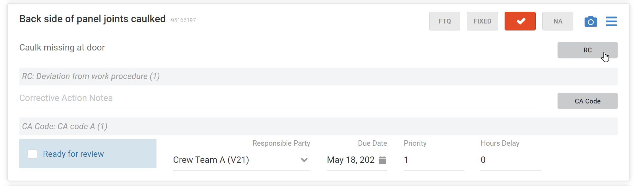
Task: Expand the Responsible Party dropdown arrow
Action: (x=304, y=160)
